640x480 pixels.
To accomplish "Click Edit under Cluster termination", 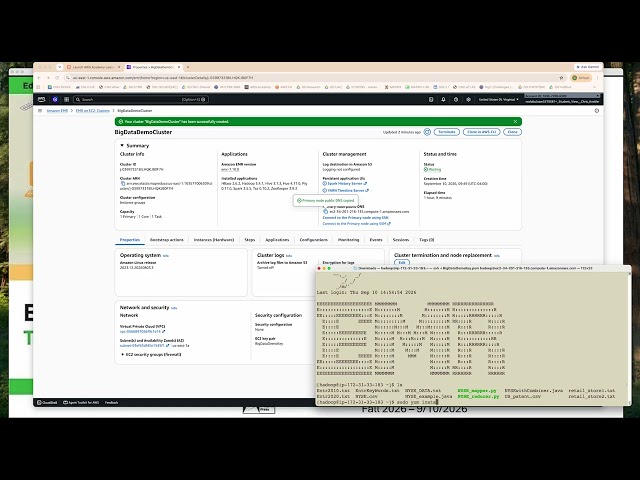I will click(402, 262).
